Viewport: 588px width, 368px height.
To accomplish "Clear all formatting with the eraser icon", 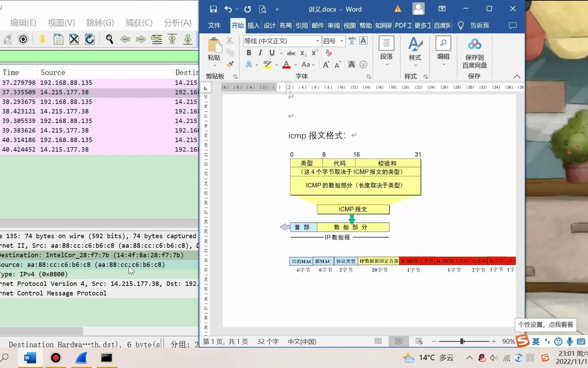I will (x=329, y=53).
